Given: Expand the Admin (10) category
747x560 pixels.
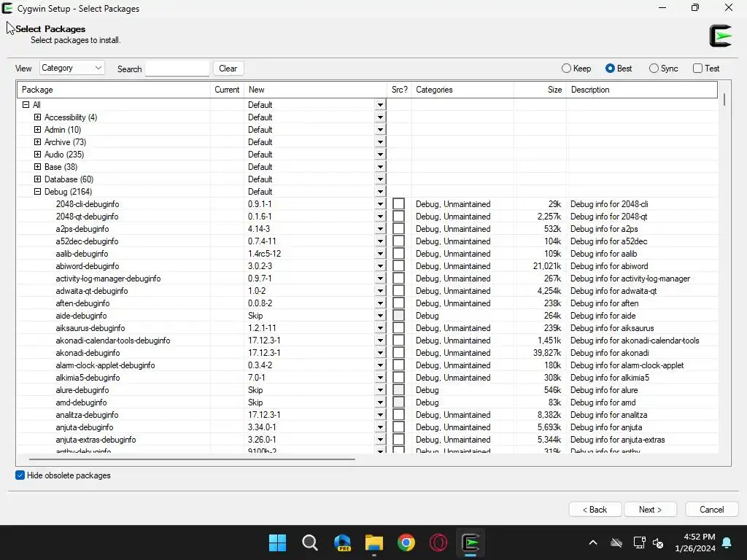Looking at the screenshot, I should click(38, 130).
